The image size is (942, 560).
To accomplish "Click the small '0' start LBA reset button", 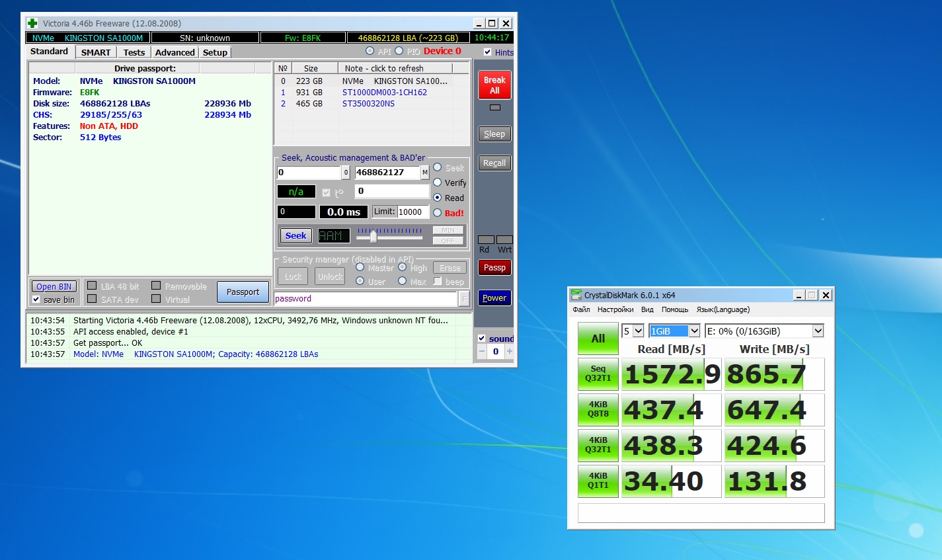I will 346,173.
